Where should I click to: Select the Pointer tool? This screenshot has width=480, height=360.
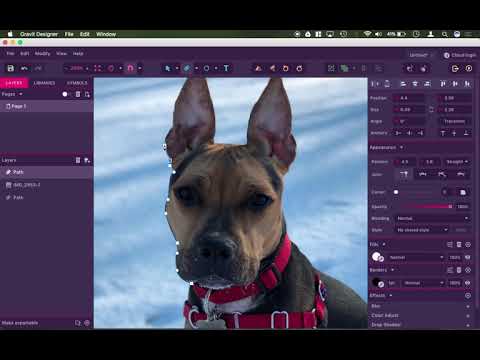[x=168, y=68]
